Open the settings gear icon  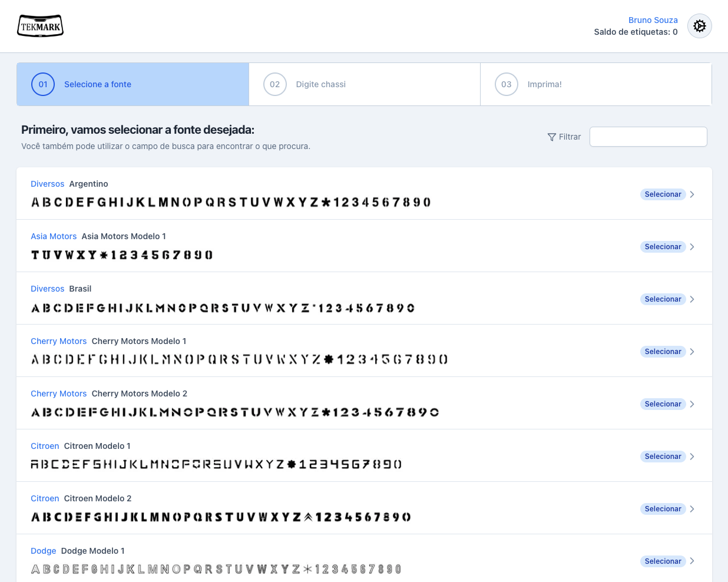pyautogui.click(x=699, y=26)
